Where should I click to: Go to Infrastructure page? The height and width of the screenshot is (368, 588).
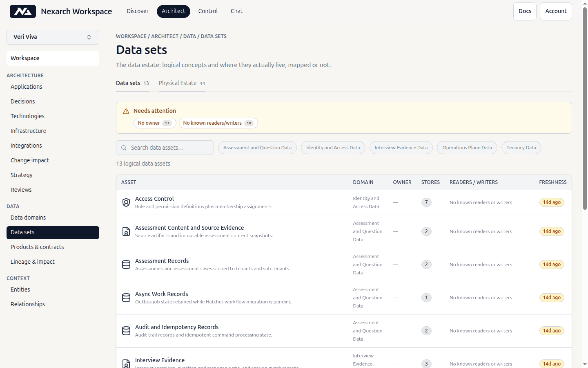[53, 131]
